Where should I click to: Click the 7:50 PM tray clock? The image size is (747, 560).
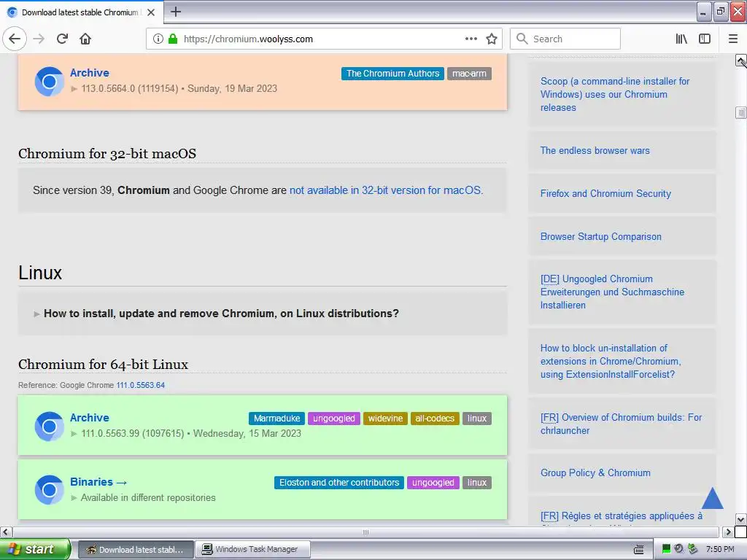[720, 549]
